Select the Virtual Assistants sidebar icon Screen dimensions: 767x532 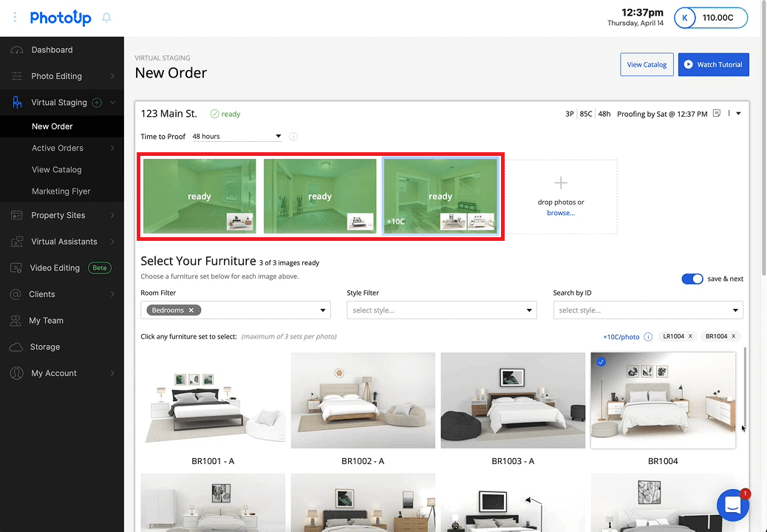pyautogui.click(x=18, y=241)
